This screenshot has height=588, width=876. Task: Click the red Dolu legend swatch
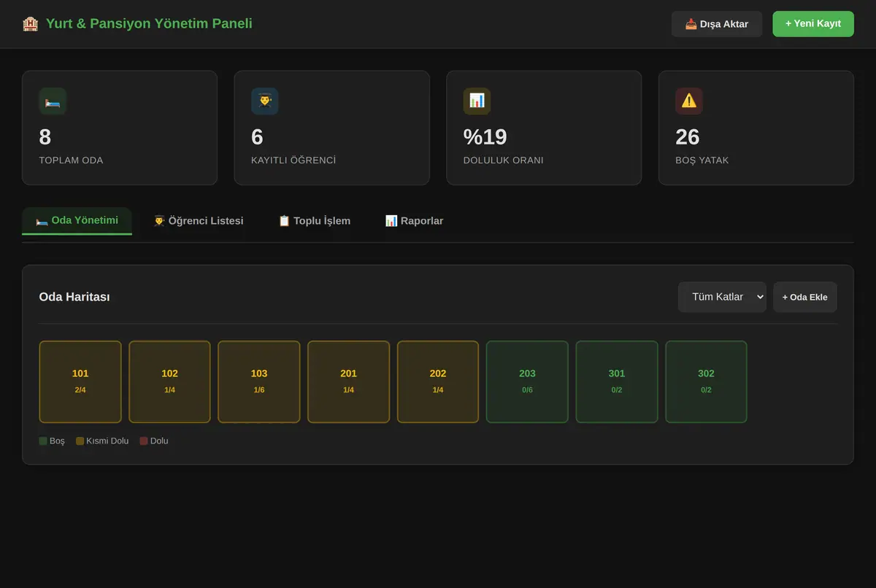144,441
